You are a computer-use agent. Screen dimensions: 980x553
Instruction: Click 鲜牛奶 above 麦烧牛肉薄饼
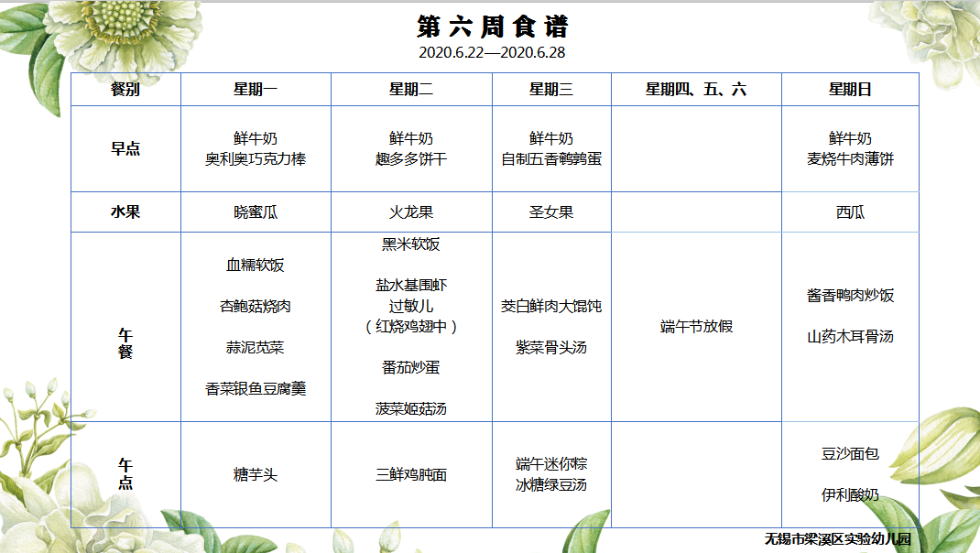[850, 139]
